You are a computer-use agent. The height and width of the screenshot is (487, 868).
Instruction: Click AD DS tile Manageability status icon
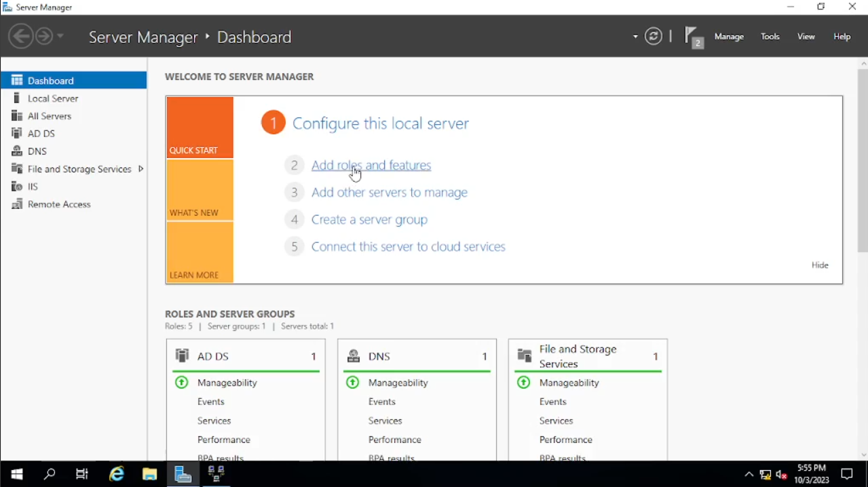click(182, 383)
